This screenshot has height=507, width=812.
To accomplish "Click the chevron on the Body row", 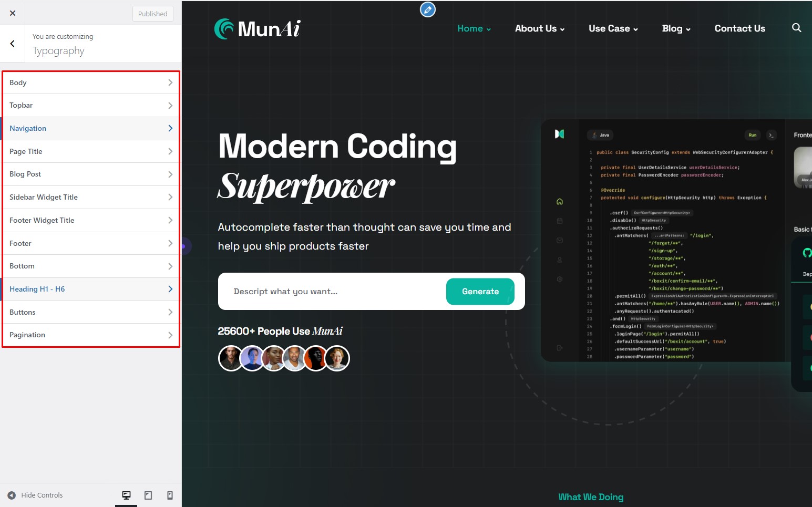I will pos(170,82).
